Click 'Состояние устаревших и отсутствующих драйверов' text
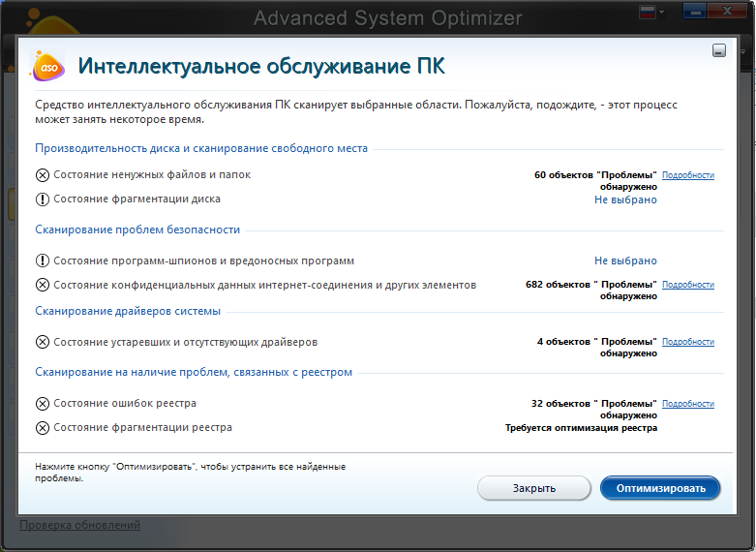Image resolution: width=756 pixels, height=552 pixels. [x=185, y=342]
